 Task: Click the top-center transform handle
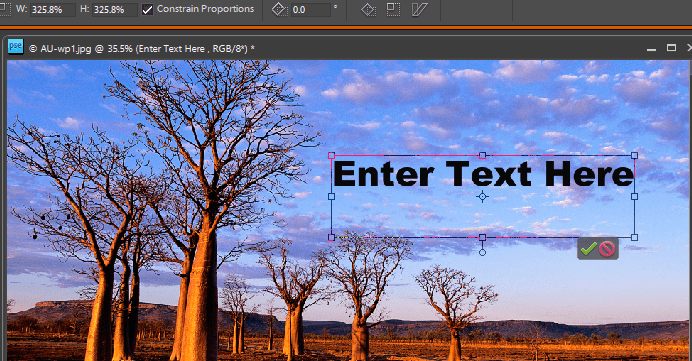[x=482, y=155]
